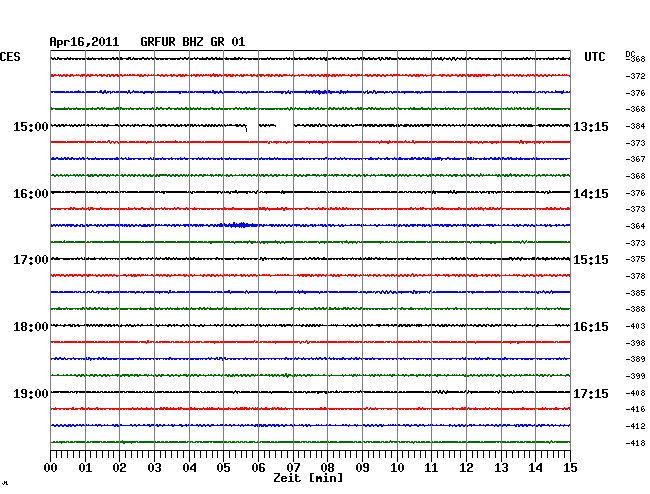650x494 pixels.
Task: Click minute label "03" on time axis
Action: click(x=155, y=468)
